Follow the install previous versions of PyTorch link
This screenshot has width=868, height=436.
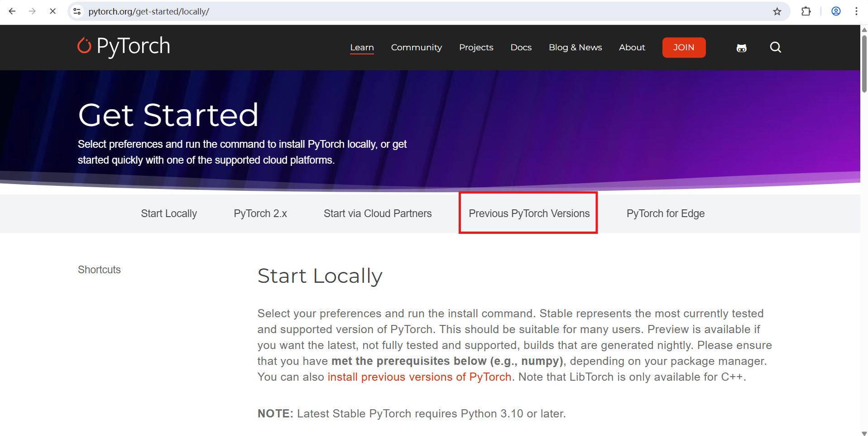click(x=419, y=377)
